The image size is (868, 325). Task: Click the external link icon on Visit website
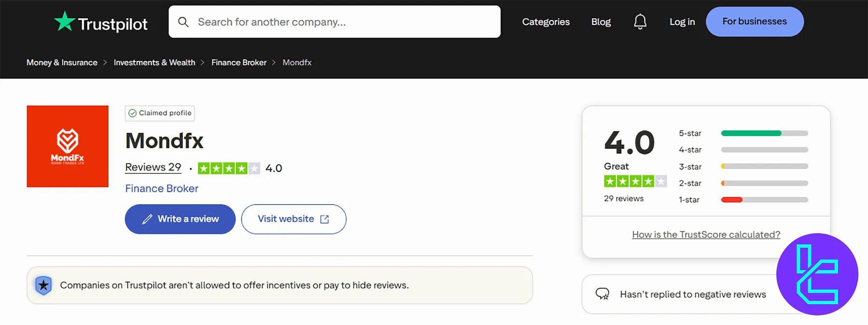point(324,219)
